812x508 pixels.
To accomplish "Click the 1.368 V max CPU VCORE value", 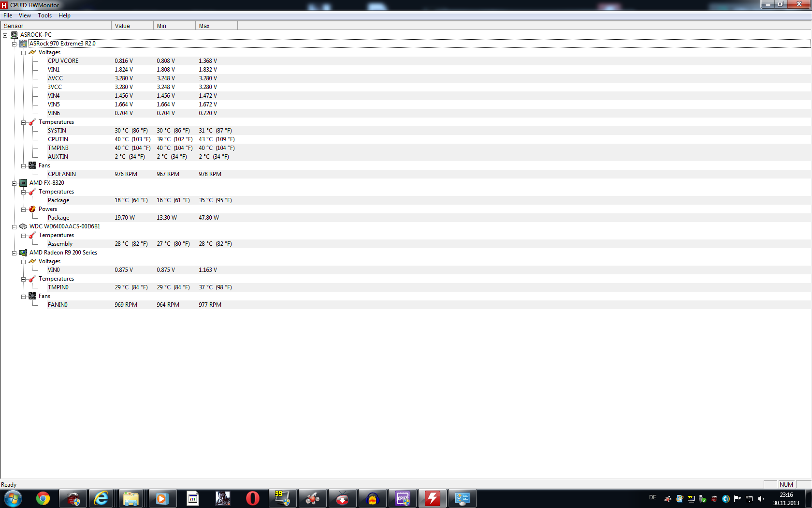I will pos(208,61).
